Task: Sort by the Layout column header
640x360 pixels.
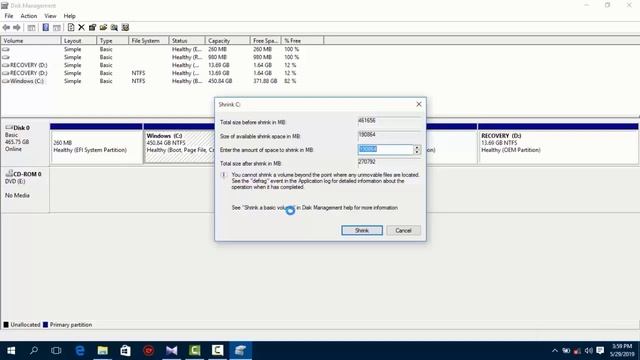Action: [79, 41]
